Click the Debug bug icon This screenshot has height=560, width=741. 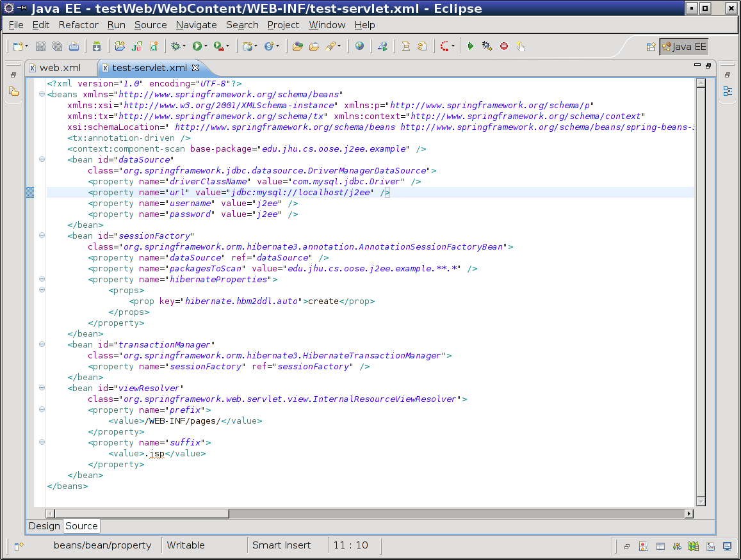[175, 46]
